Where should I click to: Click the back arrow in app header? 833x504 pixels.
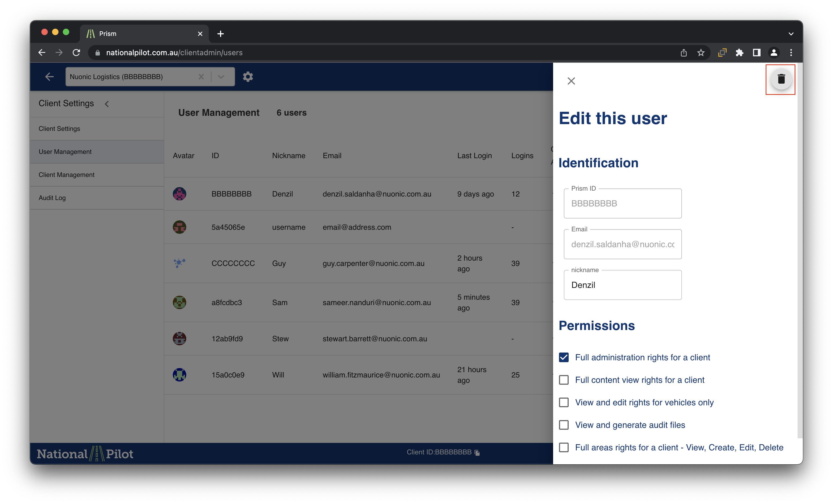pyautogui.click(x=49, y=77)
